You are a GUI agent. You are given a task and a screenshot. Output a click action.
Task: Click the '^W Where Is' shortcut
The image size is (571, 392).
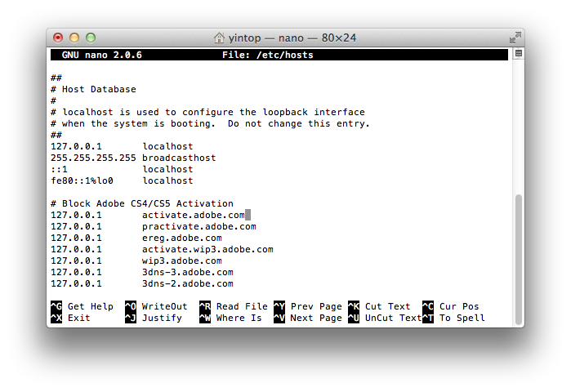tap(230, 318)
